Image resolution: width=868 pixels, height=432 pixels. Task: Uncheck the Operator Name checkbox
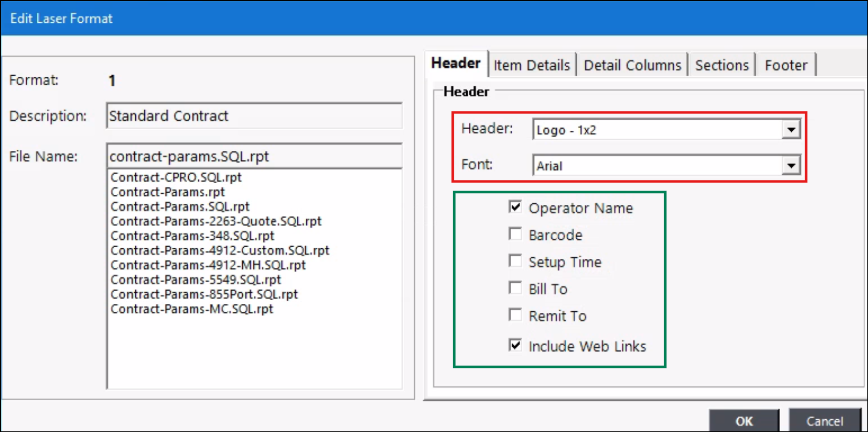coord(515,208)
